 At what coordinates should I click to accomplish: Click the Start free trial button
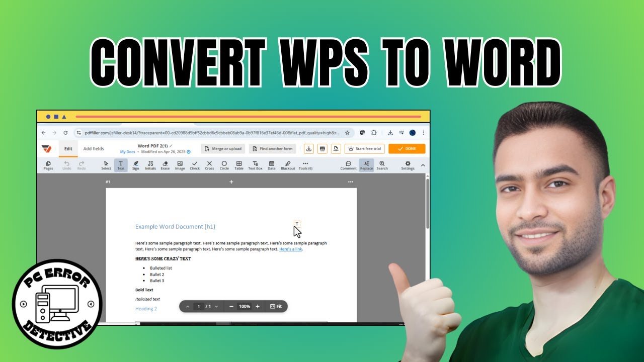[365, 149]
